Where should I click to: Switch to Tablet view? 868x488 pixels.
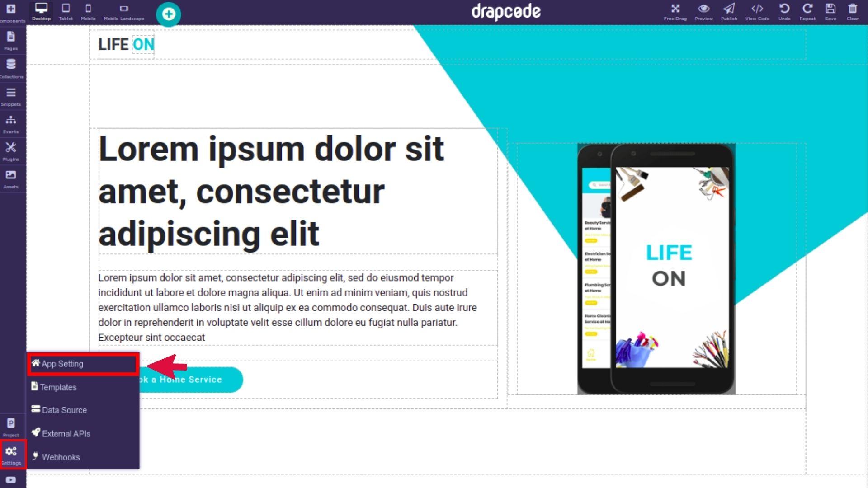click(66, 12)
